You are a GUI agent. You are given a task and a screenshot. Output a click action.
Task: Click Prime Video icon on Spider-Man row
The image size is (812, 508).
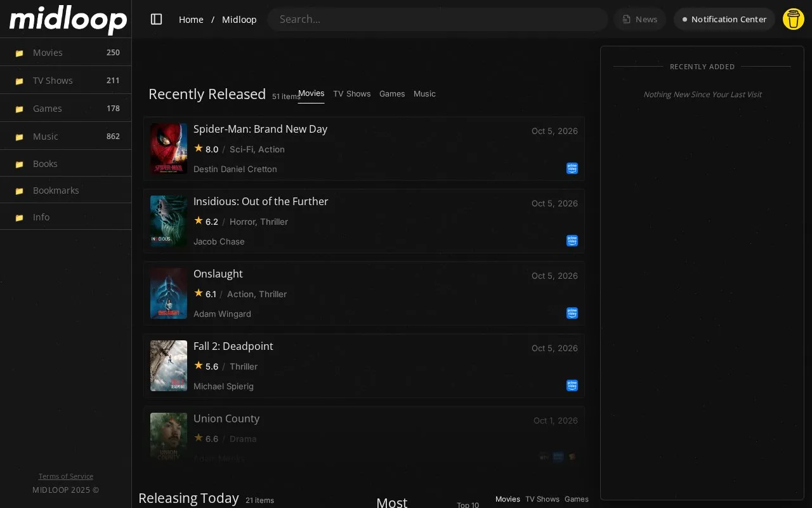[x=572, y=168]
